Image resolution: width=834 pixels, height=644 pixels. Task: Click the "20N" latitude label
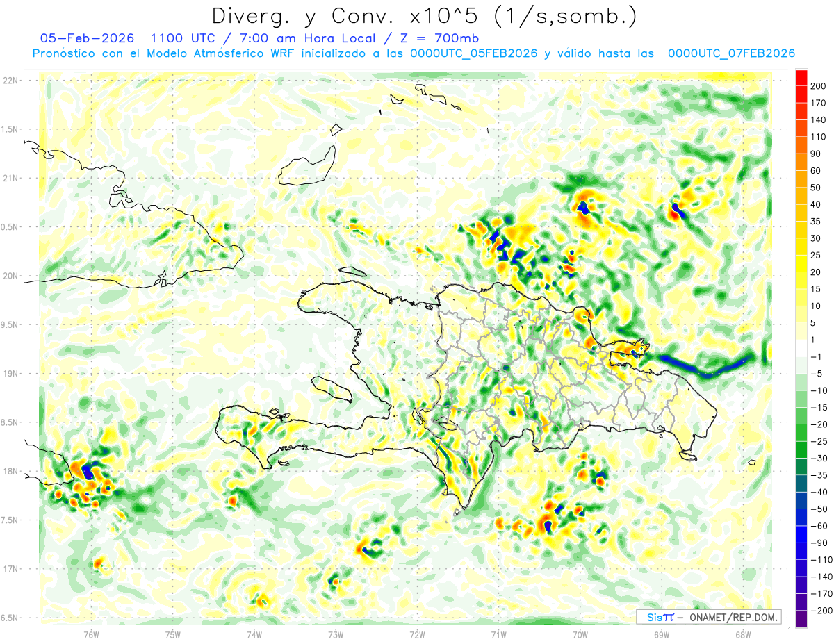(10, 276)
